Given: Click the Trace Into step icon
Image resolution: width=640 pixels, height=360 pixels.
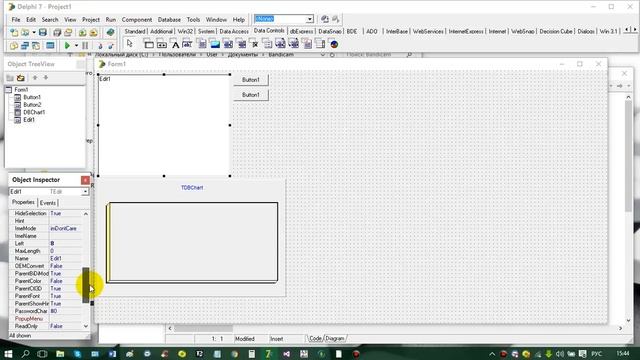Looking at the screenshot, I should (x=100, y=46).
